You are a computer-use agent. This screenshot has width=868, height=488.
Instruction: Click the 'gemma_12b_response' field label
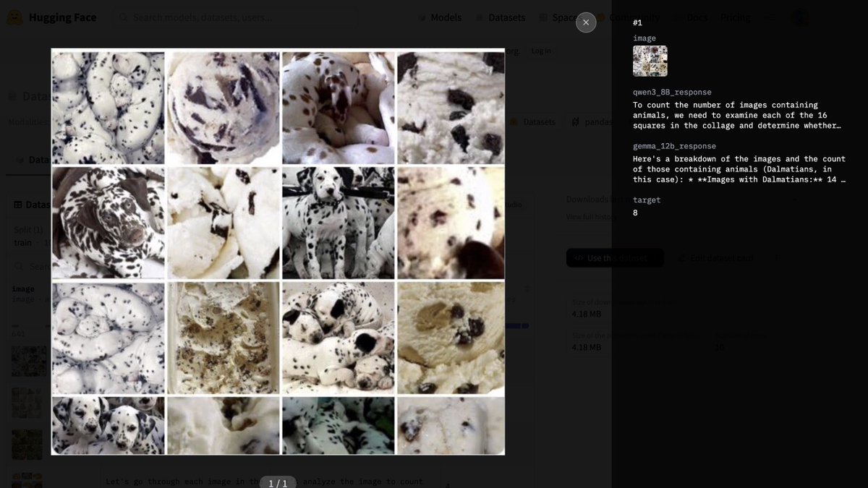[x=674, y=146]
